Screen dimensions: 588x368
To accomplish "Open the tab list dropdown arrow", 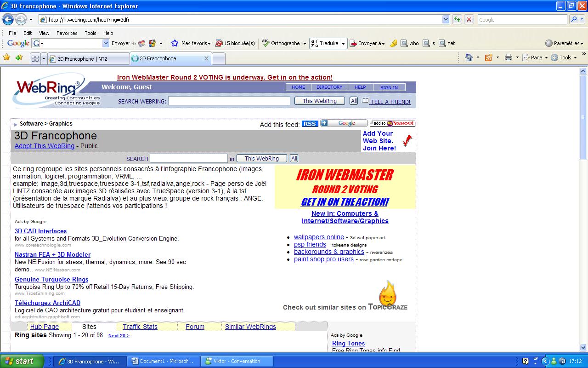I will pyautogui.click(x=44, y=58).
